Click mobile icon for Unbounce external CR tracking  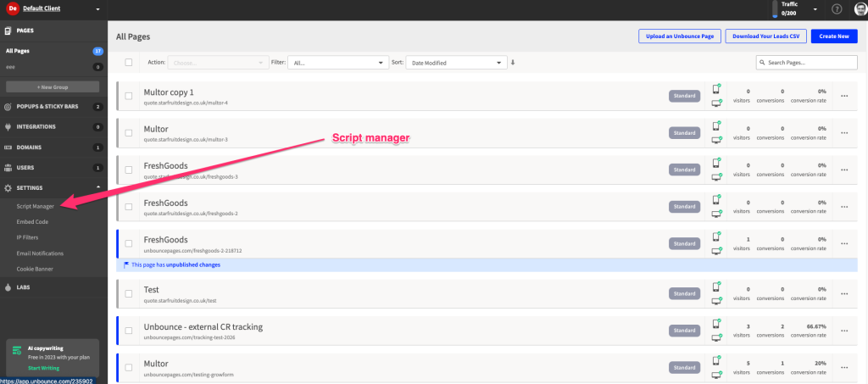point(717,324)
